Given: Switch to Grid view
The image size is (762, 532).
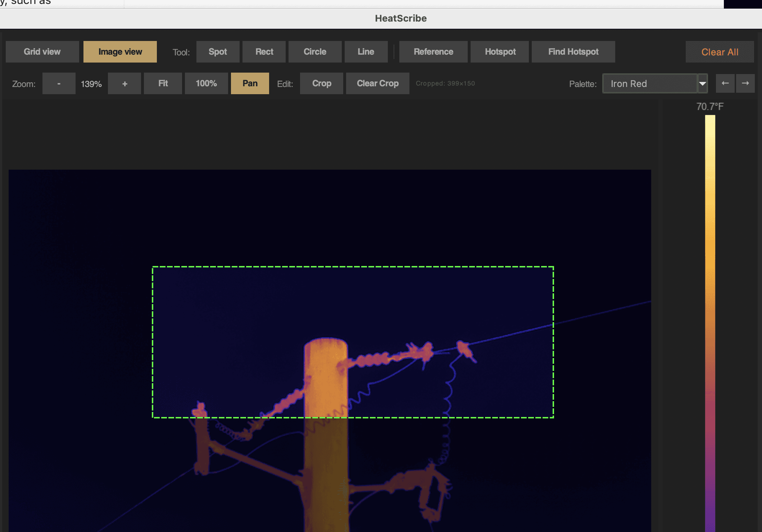Looking at the screenshot, I should (x=42, y=52).
